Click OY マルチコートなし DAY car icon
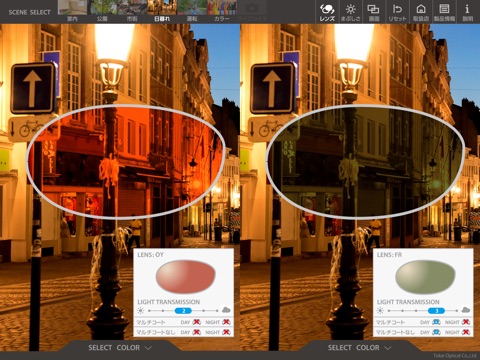The width and height of the screenshot is (480, 360). pos(197,332)
